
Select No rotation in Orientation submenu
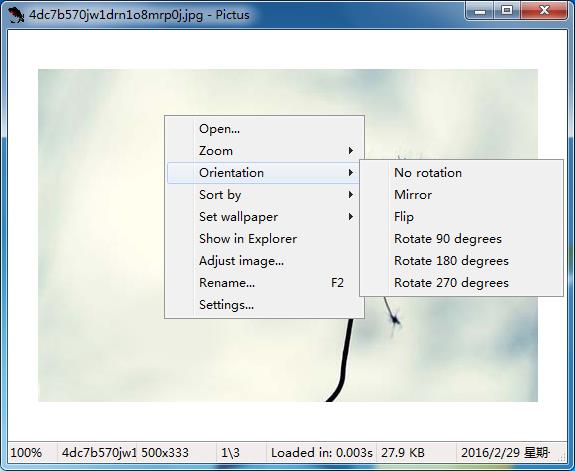[461, 173]
